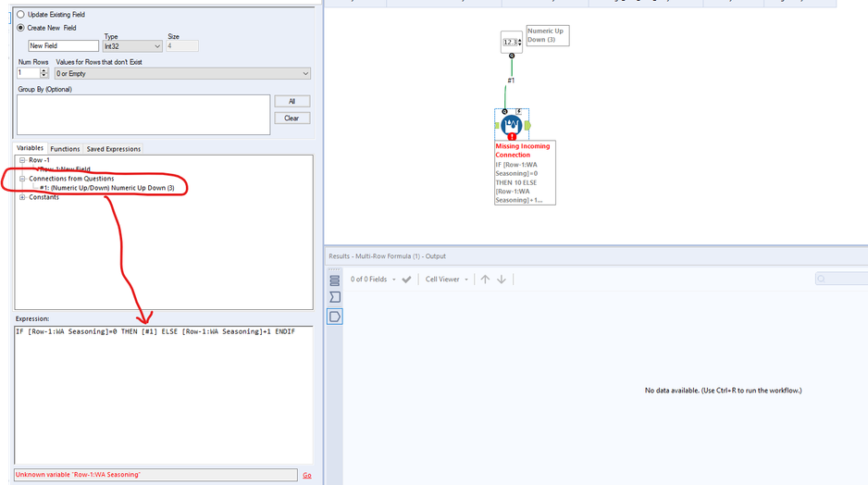Click the Clear button for Group By
The image size is (868, 485).
291,118
